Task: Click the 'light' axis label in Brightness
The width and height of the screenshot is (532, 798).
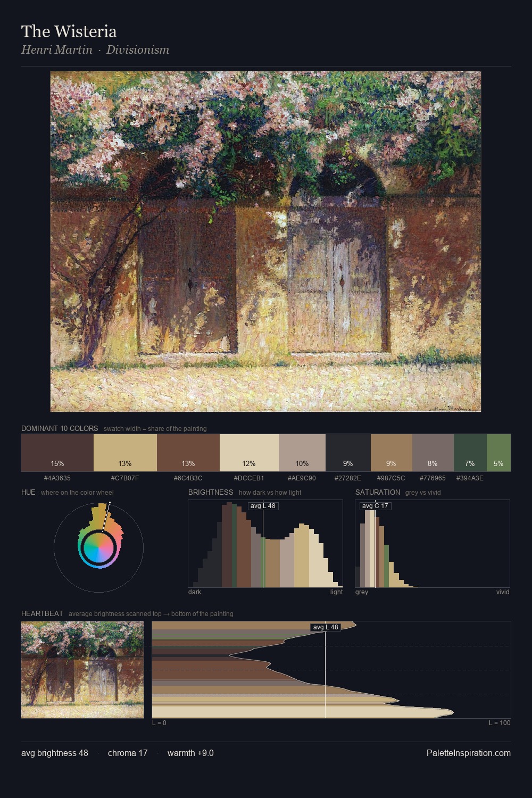Action: point(337,592)
